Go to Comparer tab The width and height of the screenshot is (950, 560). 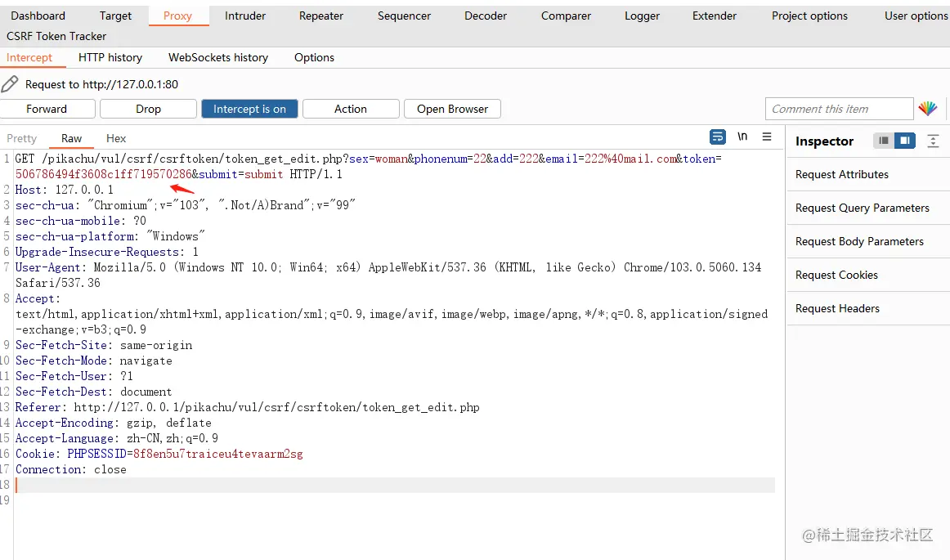tap(566, 16)
